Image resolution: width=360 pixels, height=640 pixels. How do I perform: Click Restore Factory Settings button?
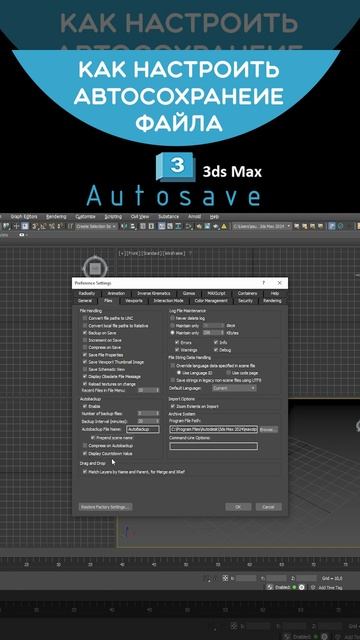click(105, 507)
